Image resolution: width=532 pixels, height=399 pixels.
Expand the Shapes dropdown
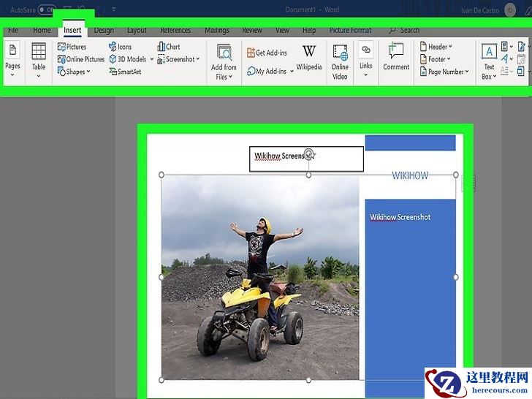[x=75, y=72]
